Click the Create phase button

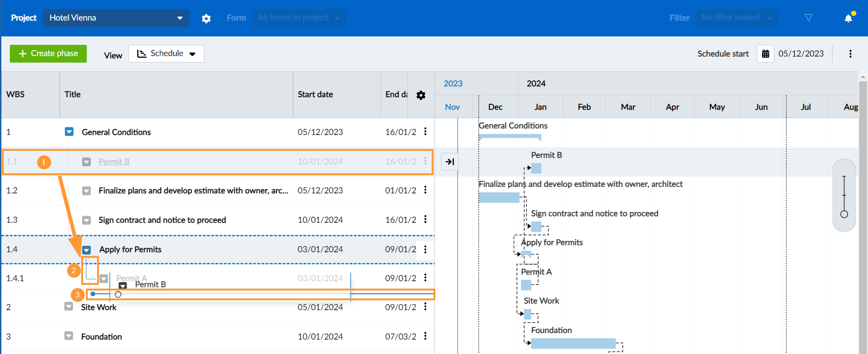tap(48, 54)
